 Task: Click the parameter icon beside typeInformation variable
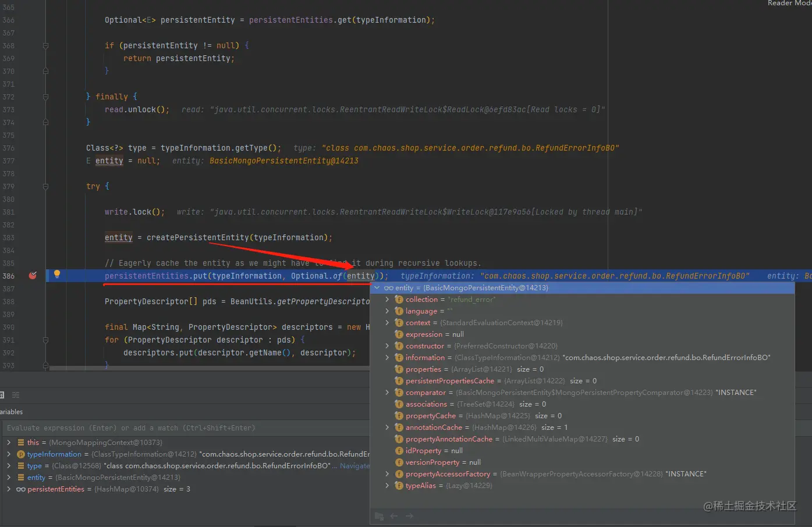click(x=21, y=454)
